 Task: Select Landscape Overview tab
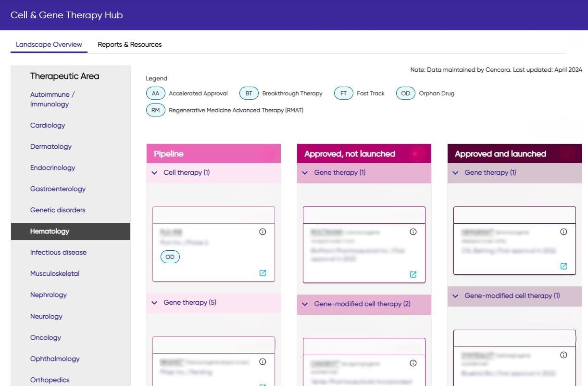(x=49, y=44)
